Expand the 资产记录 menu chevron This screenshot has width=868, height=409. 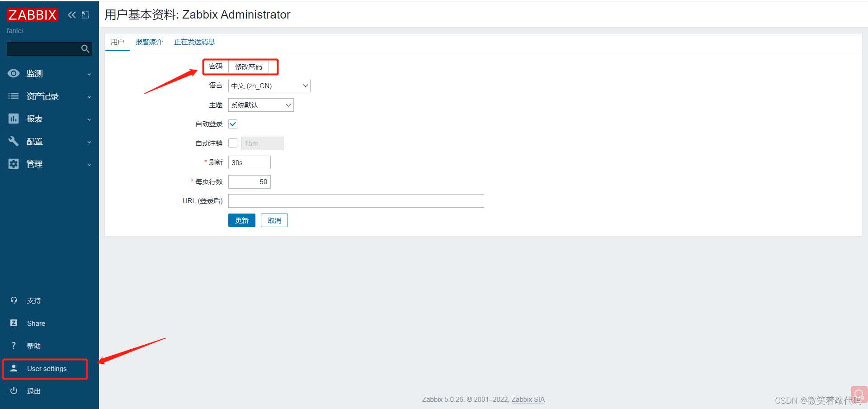89,97
